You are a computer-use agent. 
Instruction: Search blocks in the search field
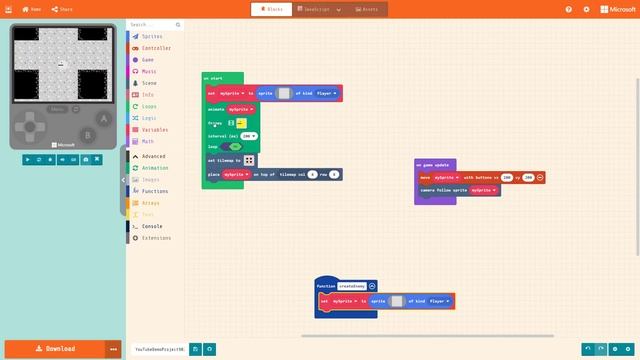pyautogui.click(x=155, y=25)
